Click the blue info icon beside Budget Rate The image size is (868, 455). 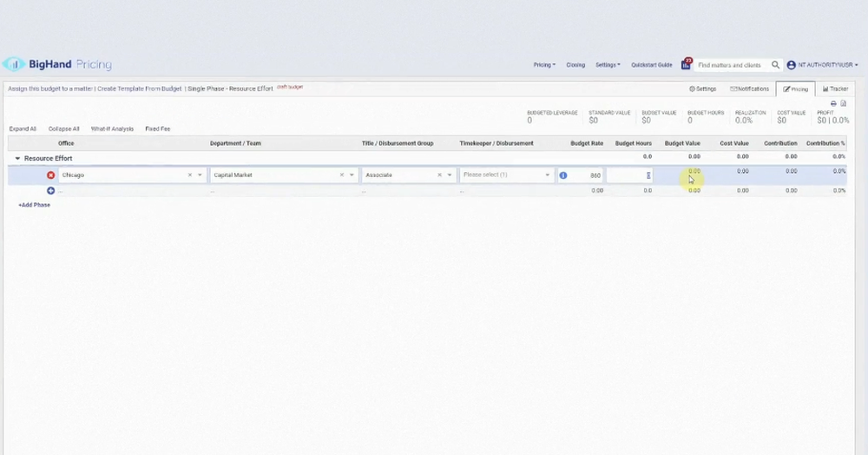coord(563,175)
